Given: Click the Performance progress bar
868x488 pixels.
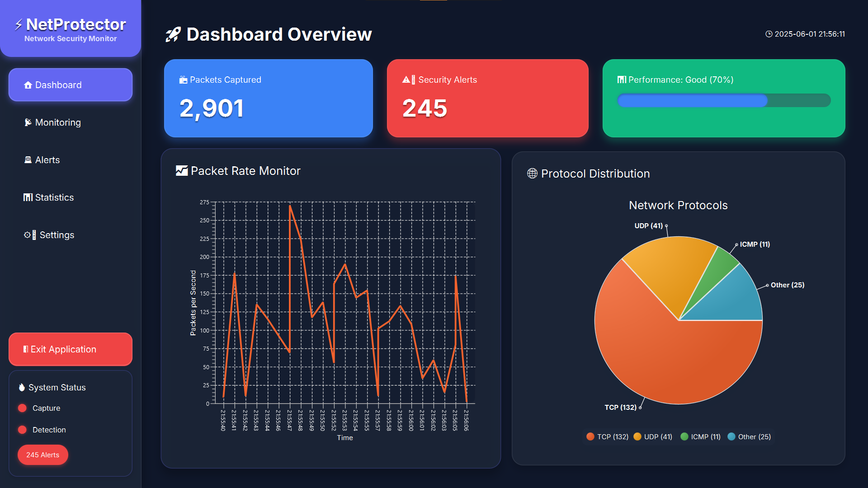Looking at the screenshot, I should pos(723,100).
